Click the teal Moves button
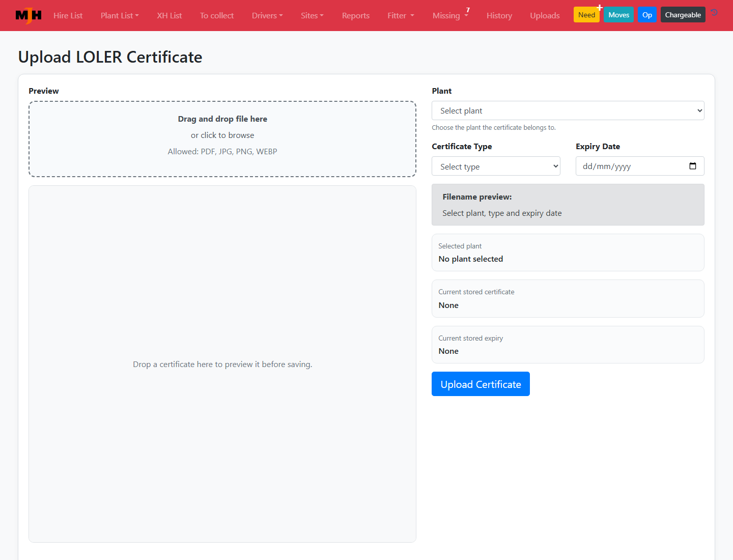The height and width of the screenshot is (560, 733). (619, 15)
